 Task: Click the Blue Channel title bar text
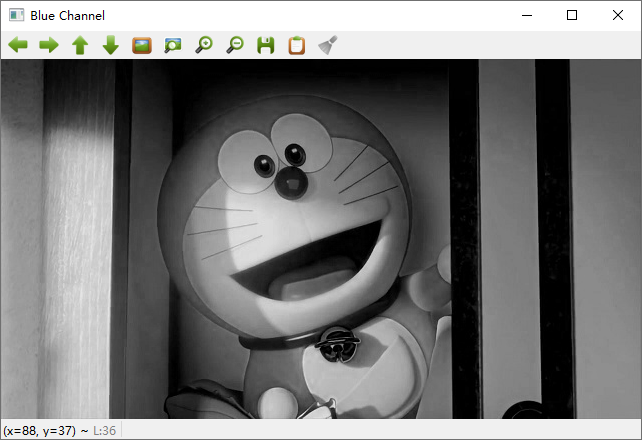tap(67, 16)
